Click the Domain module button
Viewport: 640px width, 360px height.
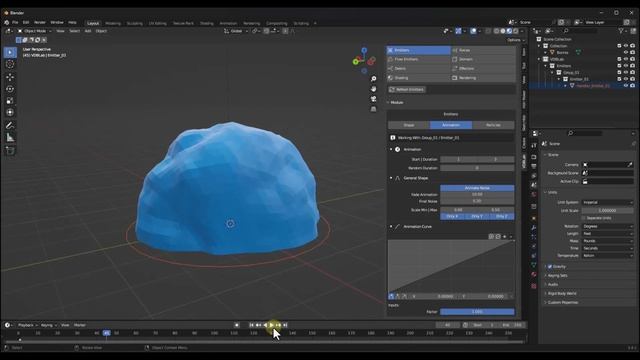pos(483,60)
